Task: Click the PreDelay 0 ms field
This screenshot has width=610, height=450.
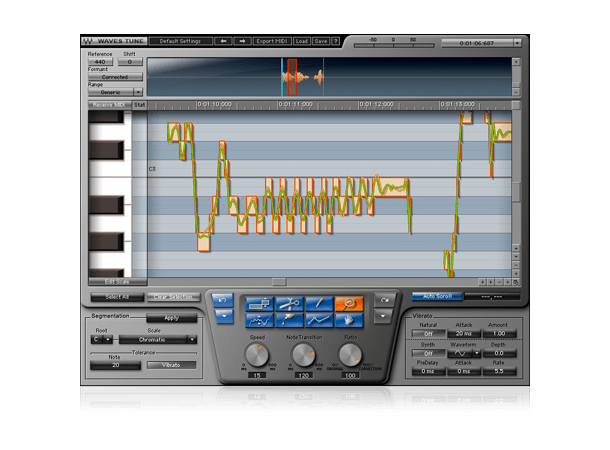Action: click(428, 371)
